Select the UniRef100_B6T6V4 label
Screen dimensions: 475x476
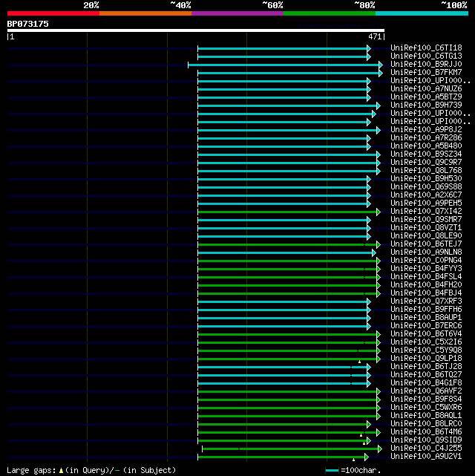click(426, 334)
